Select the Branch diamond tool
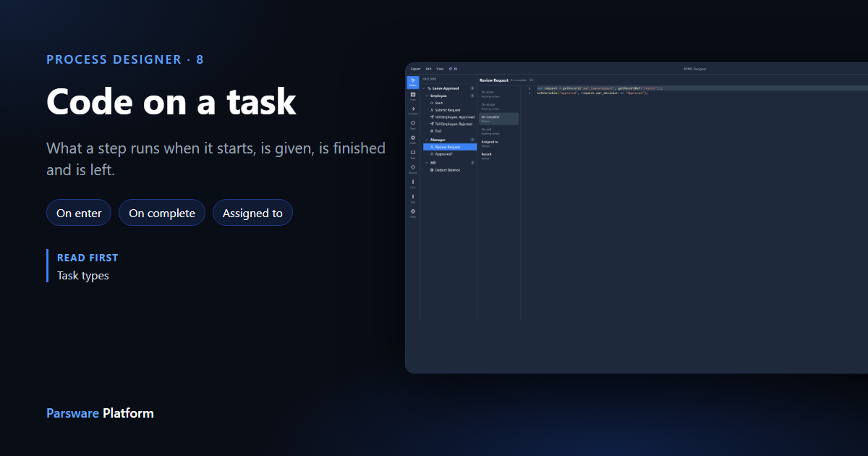Image resolution: width=868 pixels, height=456 pixels. [413, 169]
